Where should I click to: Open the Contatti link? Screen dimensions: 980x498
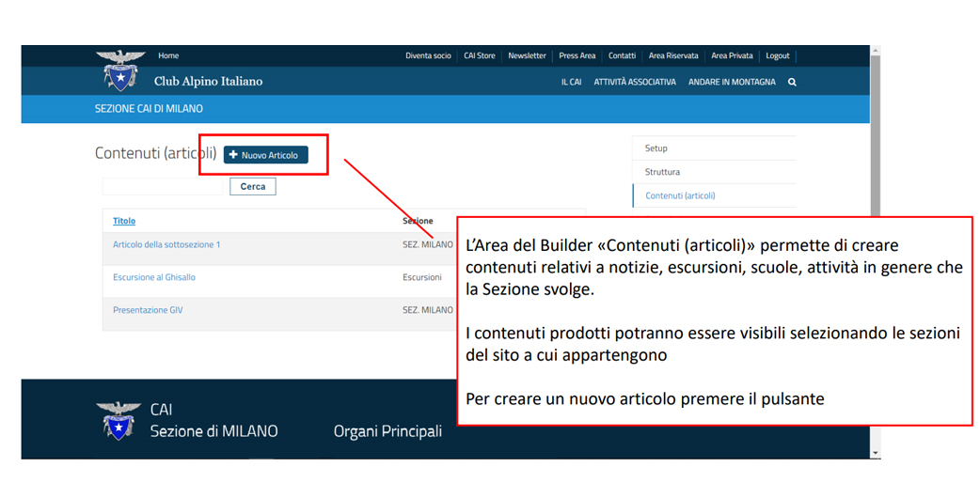pos(622,55)
